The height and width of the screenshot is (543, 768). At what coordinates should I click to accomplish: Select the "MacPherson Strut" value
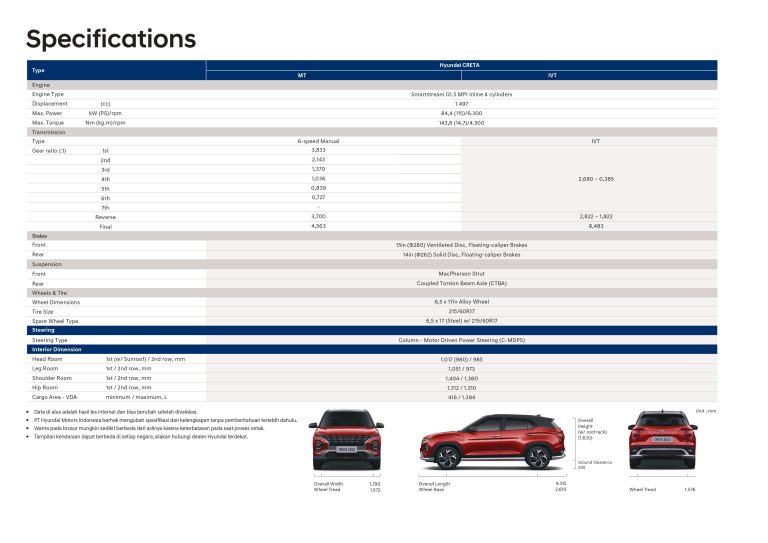pos(461,274)
